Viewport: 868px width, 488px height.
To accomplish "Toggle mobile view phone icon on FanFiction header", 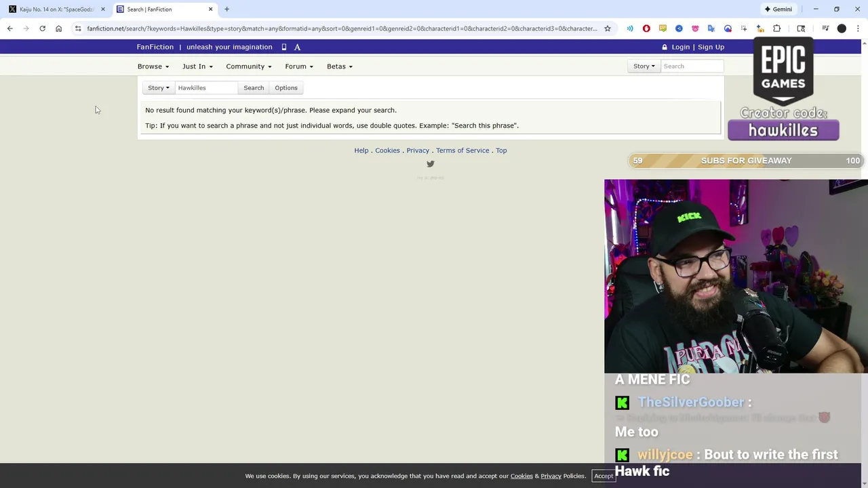I will point(284,47).
